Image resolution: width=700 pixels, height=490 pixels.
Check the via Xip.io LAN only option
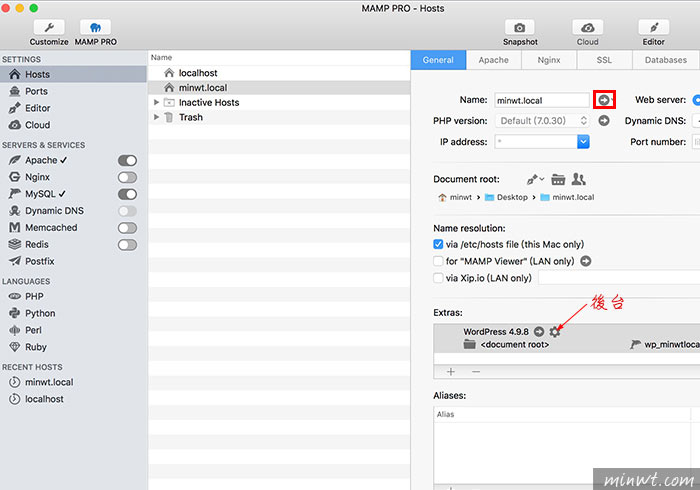tap(438, 278)
